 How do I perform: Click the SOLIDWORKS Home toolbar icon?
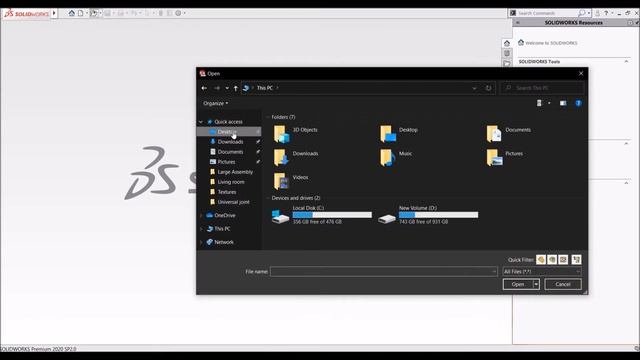coord(71,13)
